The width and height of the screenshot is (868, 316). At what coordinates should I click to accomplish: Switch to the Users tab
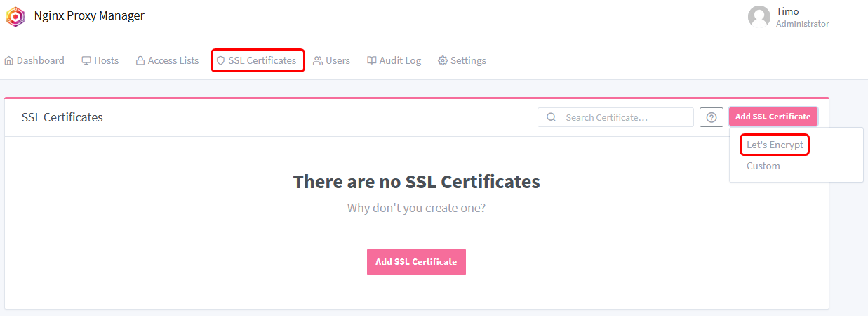(x=332, y=60)
